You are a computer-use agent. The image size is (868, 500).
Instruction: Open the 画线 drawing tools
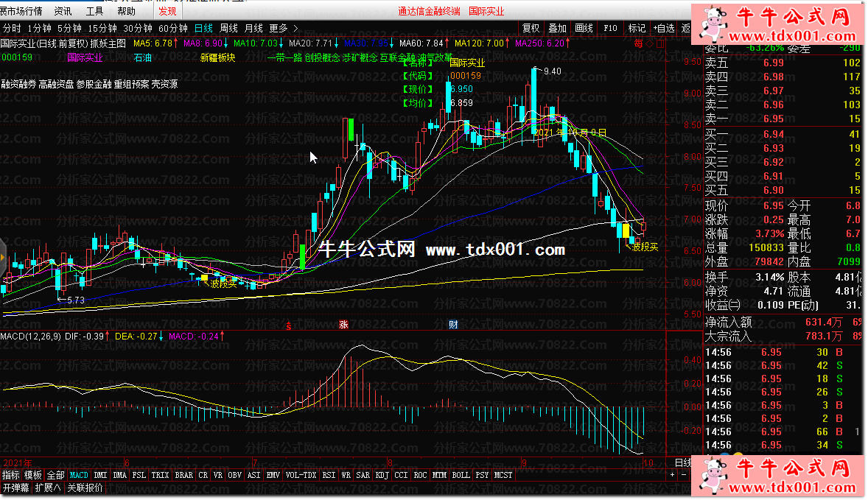[584, 28]
